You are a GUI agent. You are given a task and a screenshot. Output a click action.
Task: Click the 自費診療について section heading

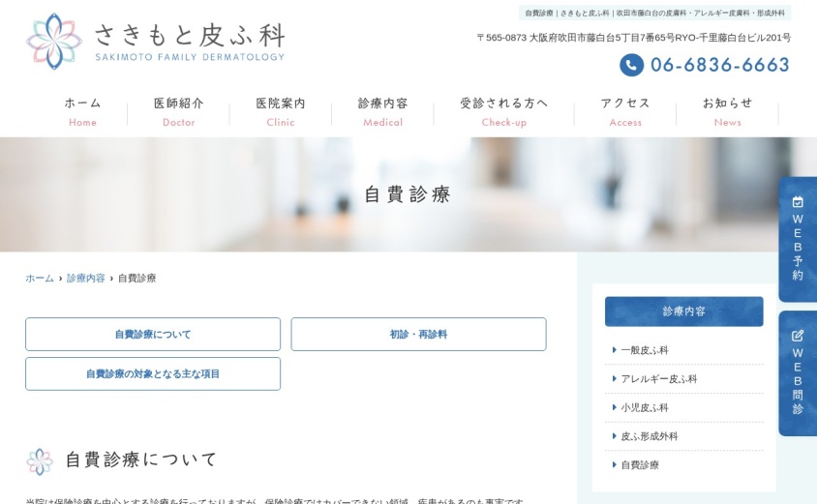point(140,460)
